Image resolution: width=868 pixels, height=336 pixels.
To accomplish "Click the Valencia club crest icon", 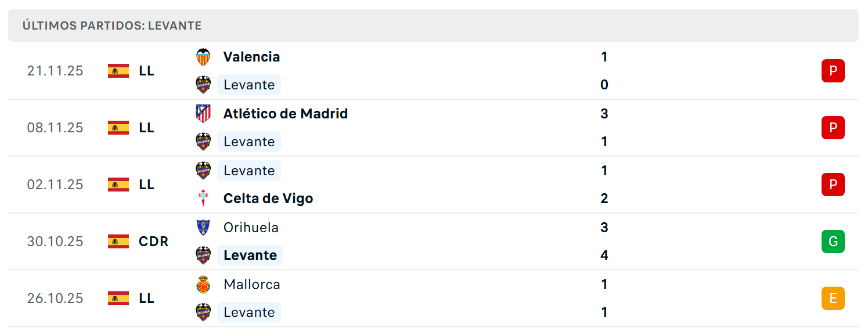I will (x=203, y=57).
